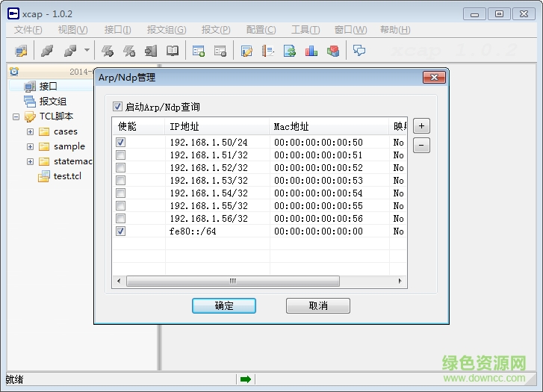The width and height of the screenshot is (543, 392).
Task: Click the speech bubbles chat icon
Action: click(x=359, y=51)
